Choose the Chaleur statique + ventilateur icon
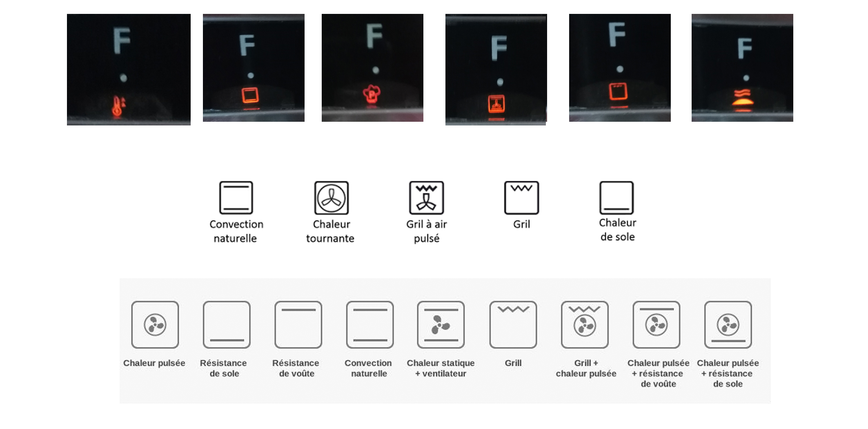Viewport: 868px width, 429px height. tap(441, 325)
